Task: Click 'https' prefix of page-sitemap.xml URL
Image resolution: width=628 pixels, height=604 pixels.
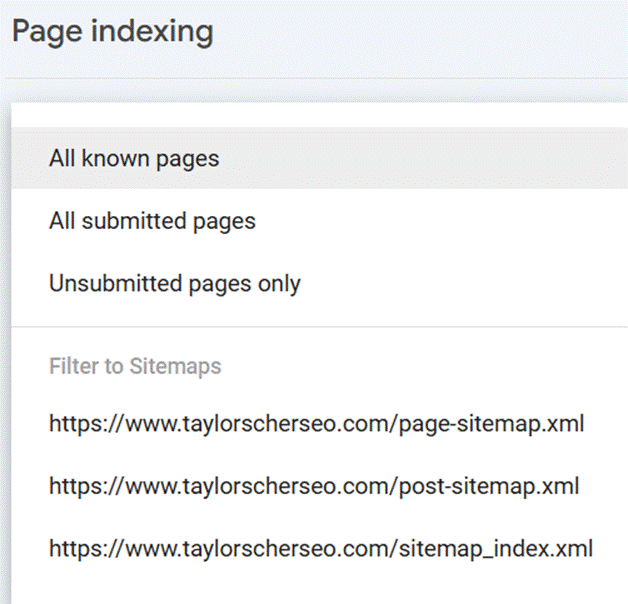Action: 74,424
